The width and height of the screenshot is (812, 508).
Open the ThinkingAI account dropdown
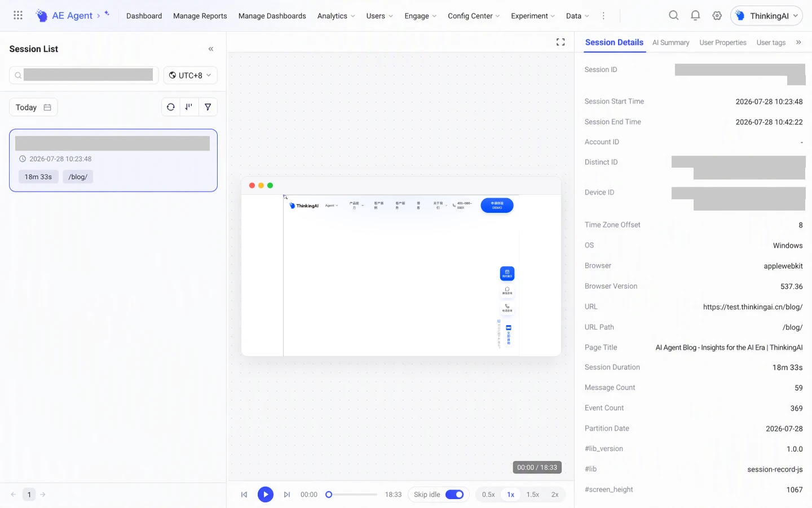[x=766, y=16]
